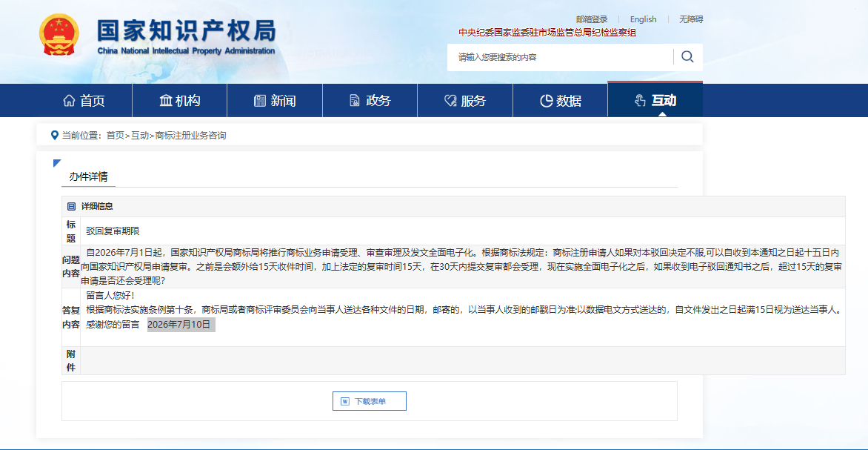This screenshot has width=868, height=450.
Task: Click the search magnifier icon
Action: point(687,56)
